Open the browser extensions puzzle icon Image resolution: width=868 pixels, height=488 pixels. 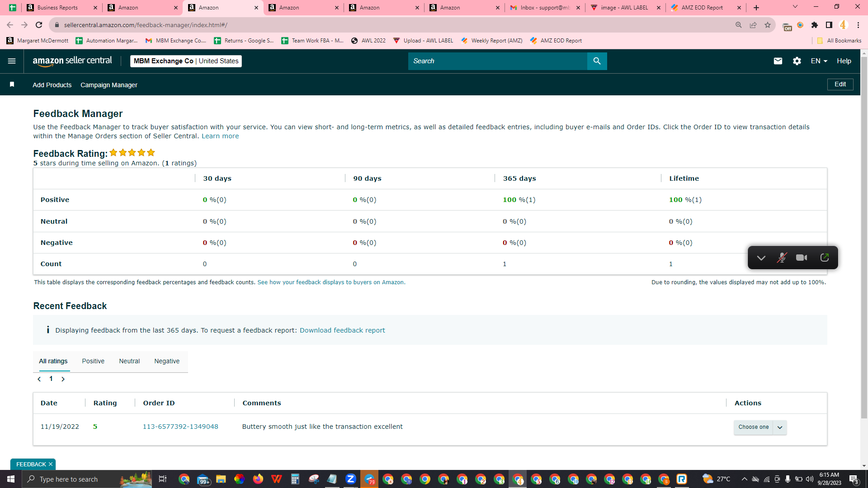coord(815,25)
